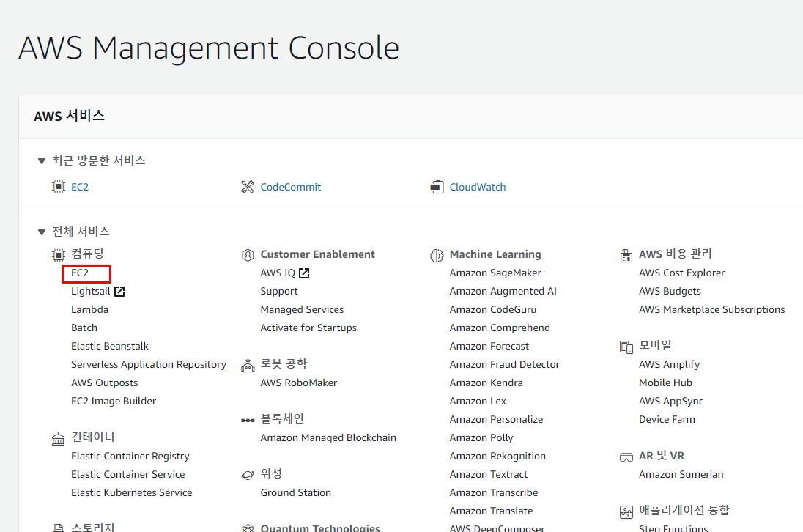Open Amazon Sumerian
This screenshot has width=803, height=532.
click(681, 474)
